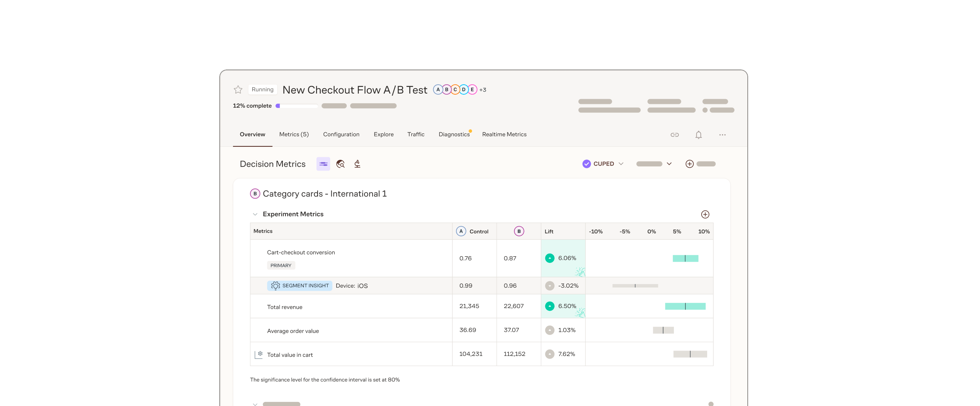This screenshot has height=406, width=980.
Task: Click the SEGMENT INSIGHT badge
Action: 299,286
